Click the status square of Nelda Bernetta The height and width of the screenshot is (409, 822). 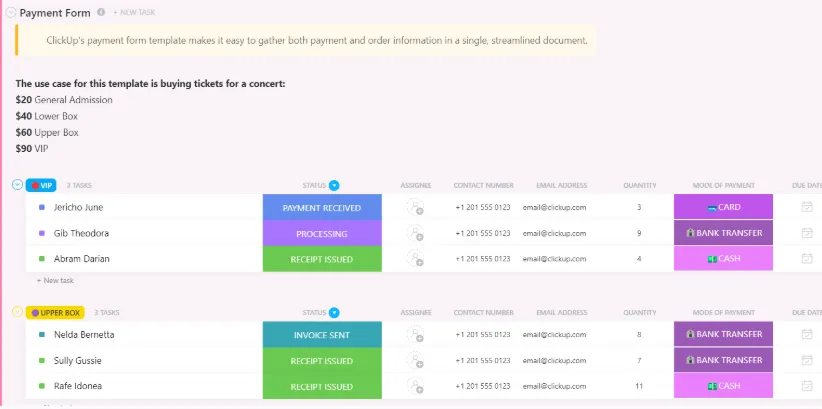pos(42,335)
